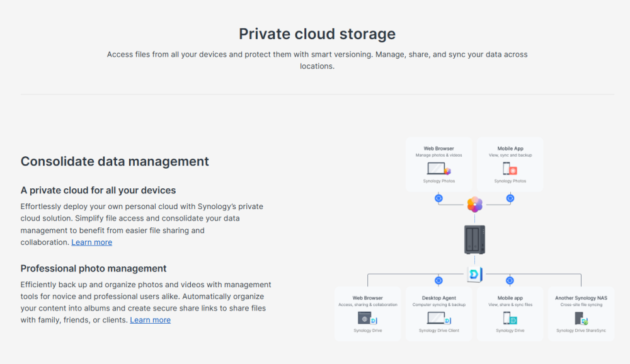This screenshot has height=364, width=630.
Task: Click 'Manage photos & videos' caption
Action: 438,155
